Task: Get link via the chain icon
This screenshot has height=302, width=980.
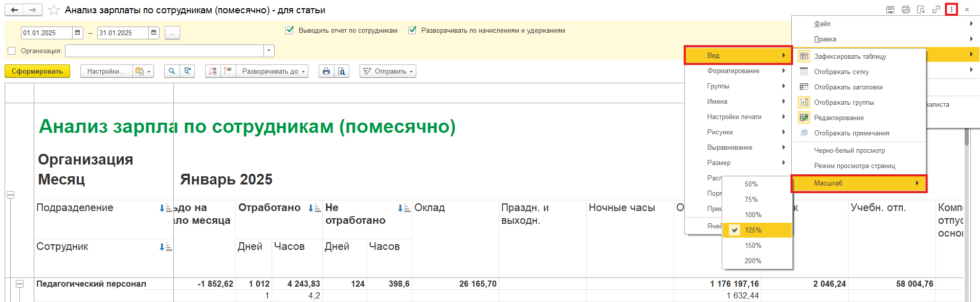Action: point(936,10)
